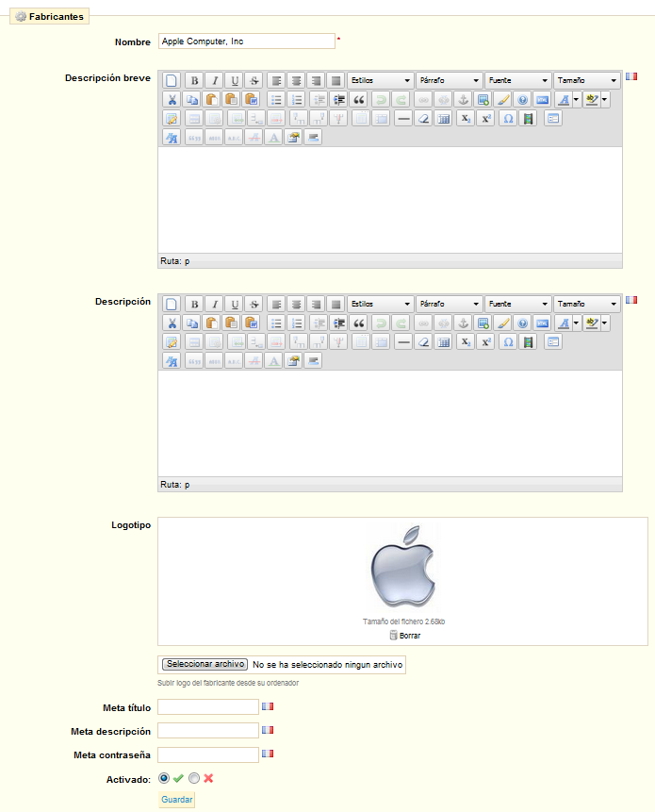
Task: Apply underline in the Descripción editor
Action: coord(235,304)
